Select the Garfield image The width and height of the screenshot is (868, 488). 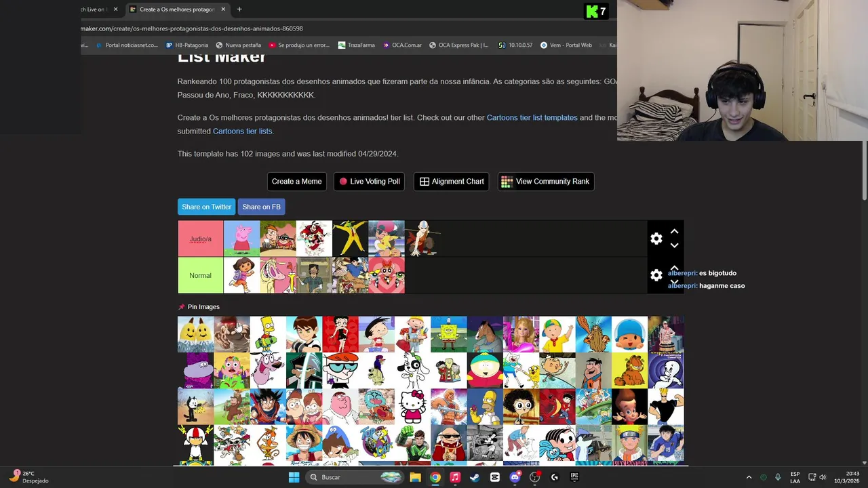pyautogui.click(x=629, y=371)
